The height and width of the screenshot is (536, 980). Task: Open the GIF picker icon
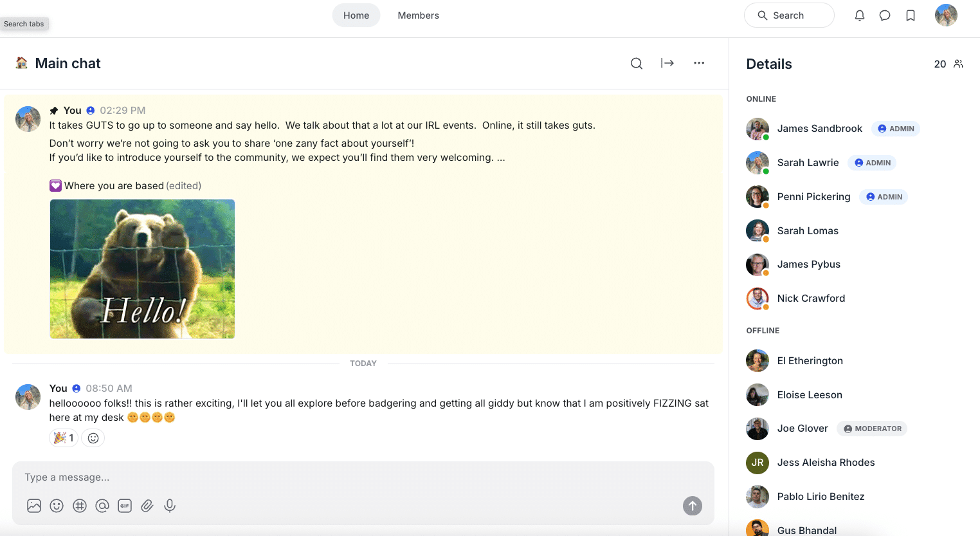pyautogui.click(x=125, y=506)
